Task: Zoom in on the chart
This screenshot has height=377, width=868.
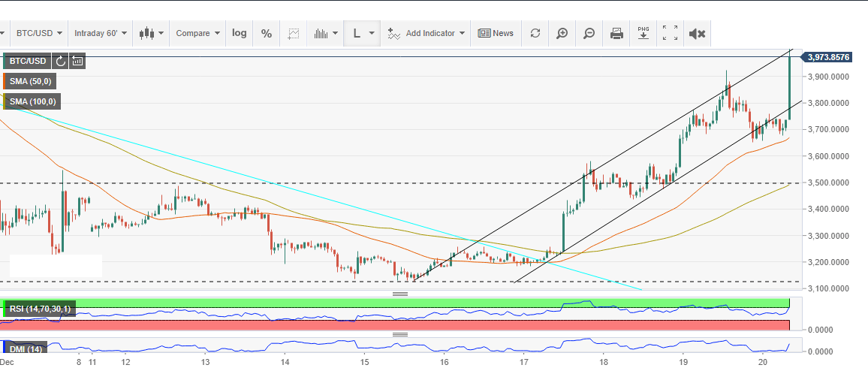Action: point(562,33)
